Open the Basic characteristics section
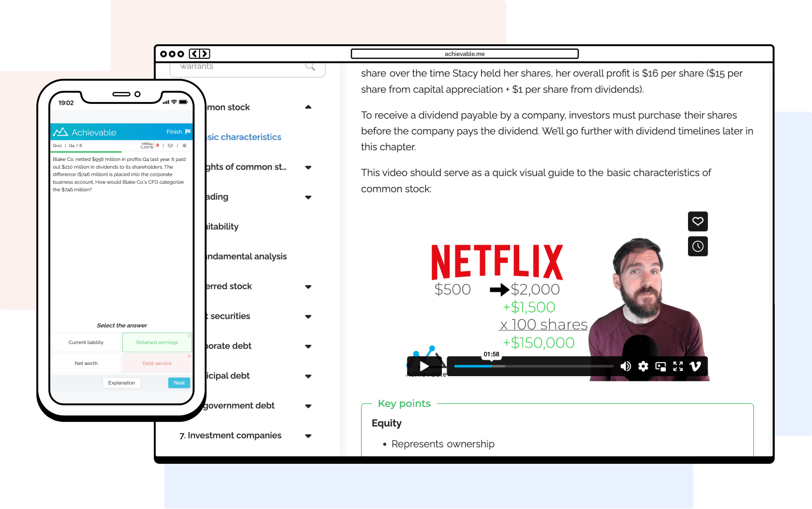This screenshot has height=509, width=812. 244,137
